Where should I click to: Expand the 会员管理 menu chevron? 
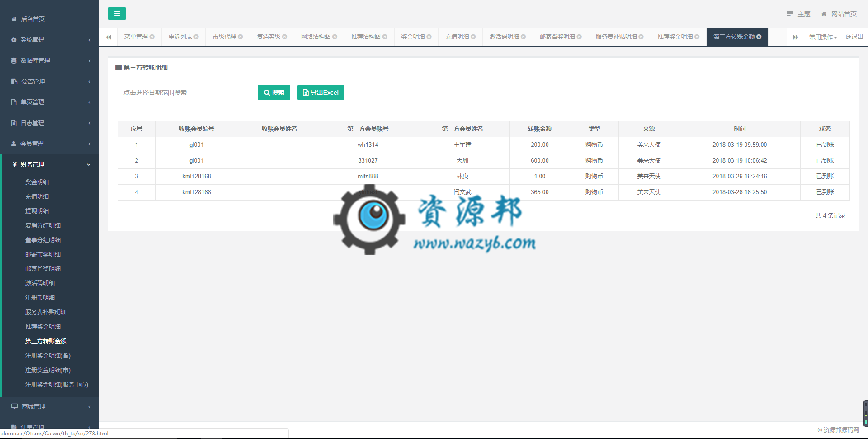(90, 144)
